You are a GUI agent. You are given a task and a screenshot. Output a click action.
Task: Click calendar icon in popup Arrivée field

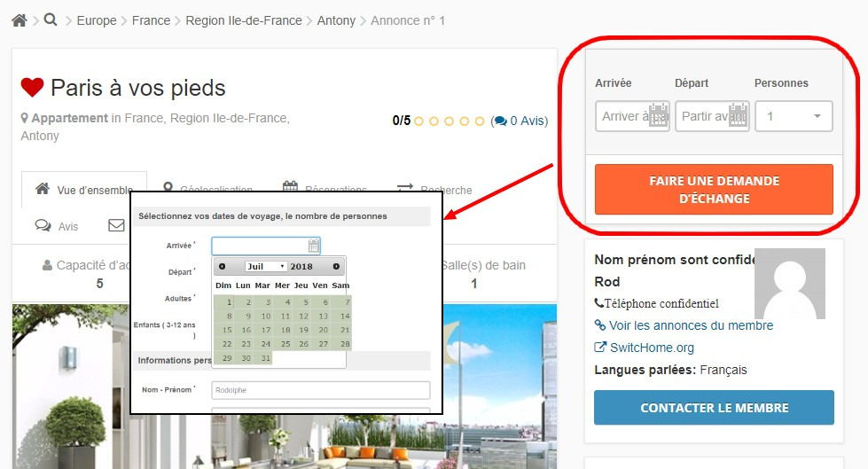[313, 246]
